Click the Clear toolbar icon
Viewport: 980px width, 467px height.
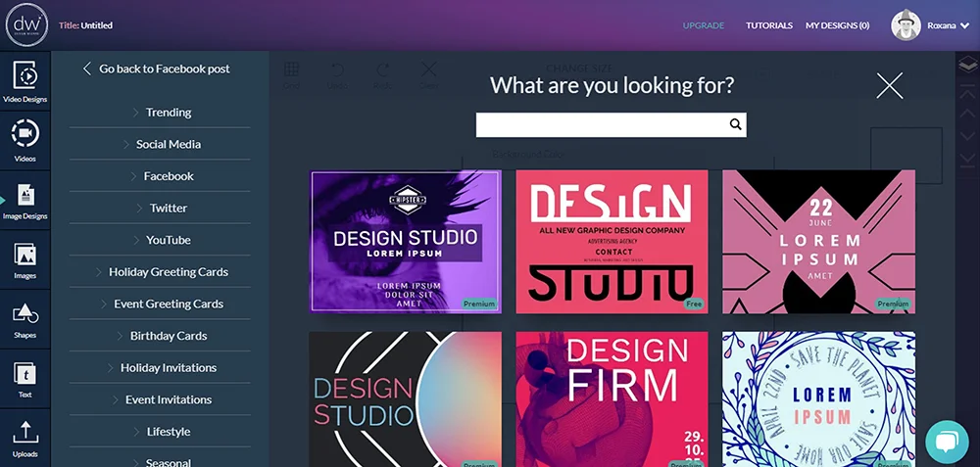click(x=429, y=75)
